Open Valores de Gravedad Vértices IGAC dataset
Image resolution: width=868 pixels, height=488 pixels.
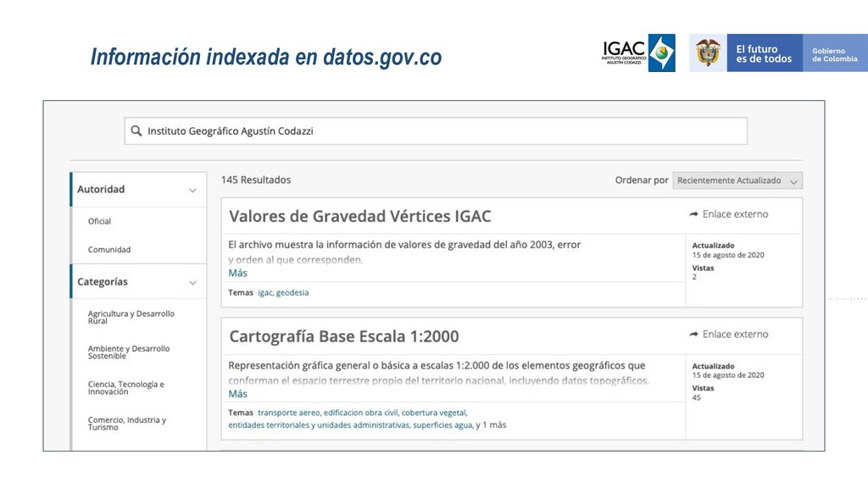pyautogui.click(x=359, y=216)
